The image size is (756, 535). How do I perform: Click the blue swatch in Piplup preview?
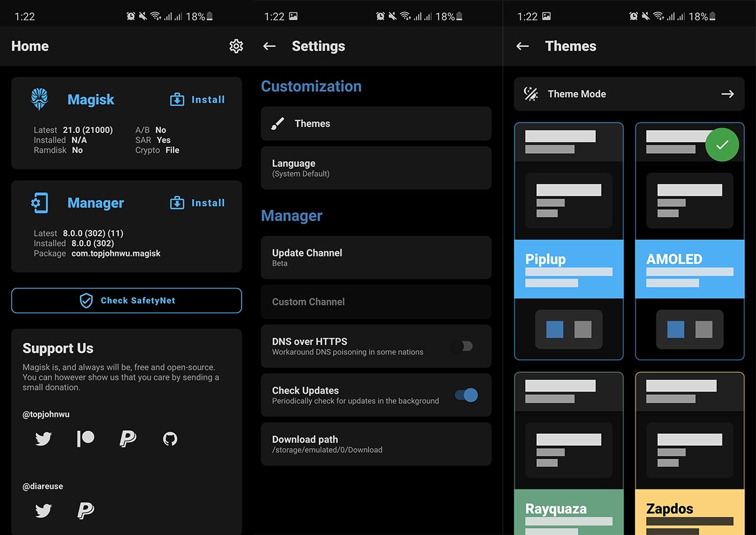555,329
